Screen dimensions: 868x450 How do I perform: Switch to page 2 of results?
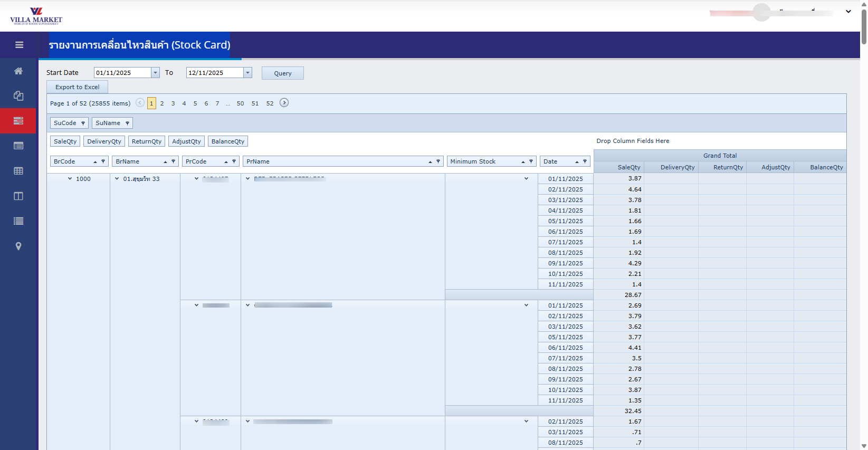coord(162,103)
